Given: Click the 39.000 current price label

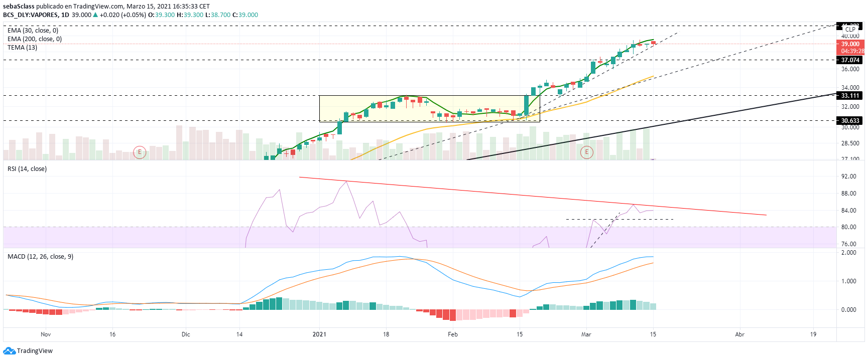Looking at the screenshot, I should 850,44.
